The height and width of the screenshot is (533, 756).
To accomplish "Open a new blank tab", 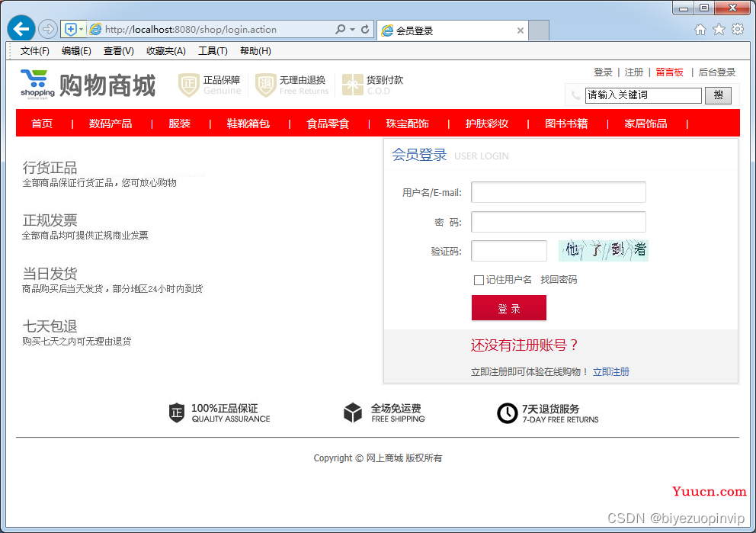I will [x=539, y=31].
